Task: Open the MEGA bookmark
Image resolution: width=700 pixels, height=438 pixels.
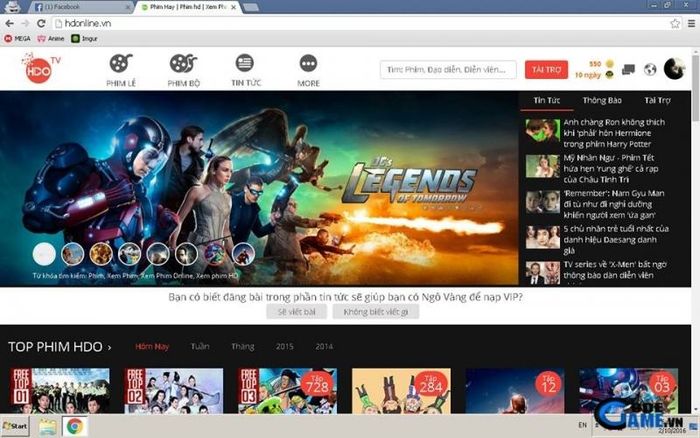Action: point(17,39)
